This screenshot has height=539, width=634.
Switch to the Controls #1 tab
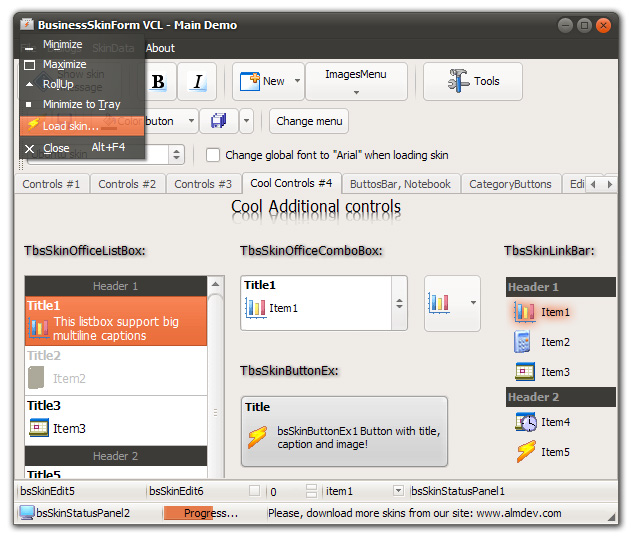tap(51, 184)
